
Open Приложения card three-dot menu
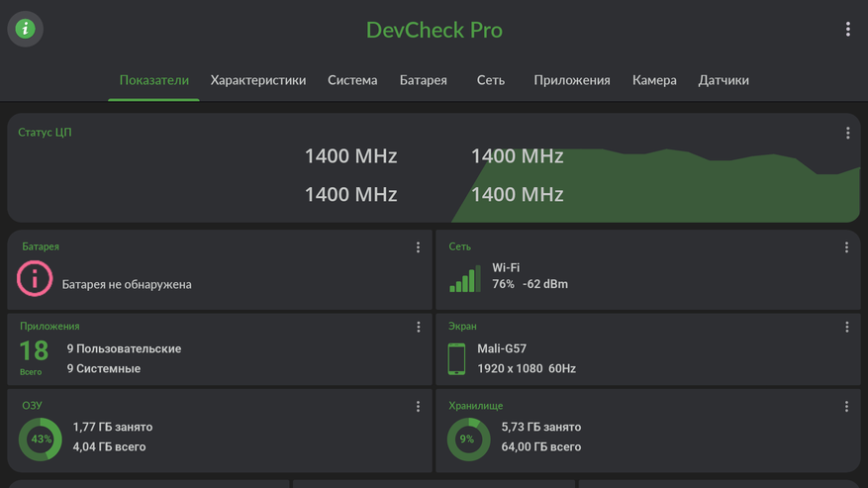click(418, 327)
